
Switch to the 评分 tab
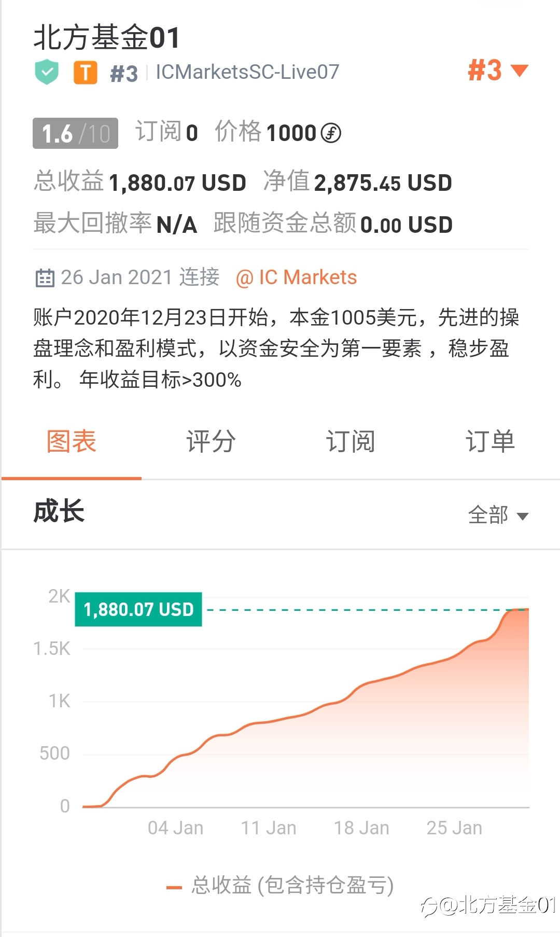pos(211,441)
